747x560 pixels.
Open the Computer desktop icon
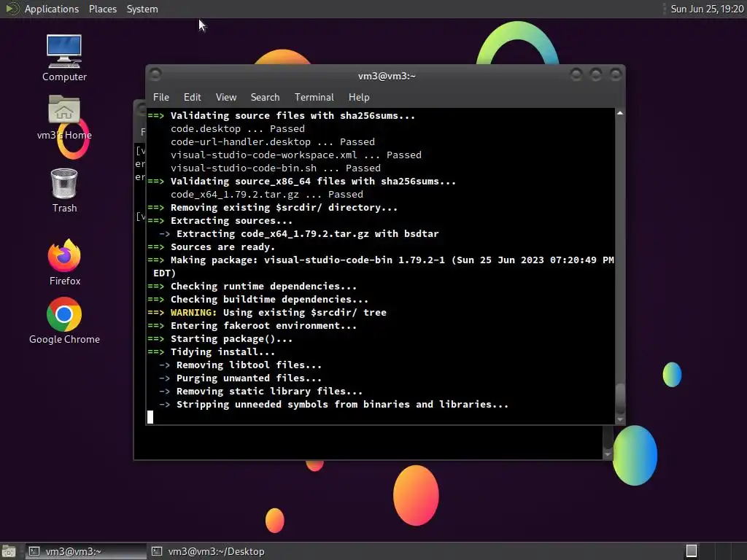pyautogui.click(x=64, y=58)
